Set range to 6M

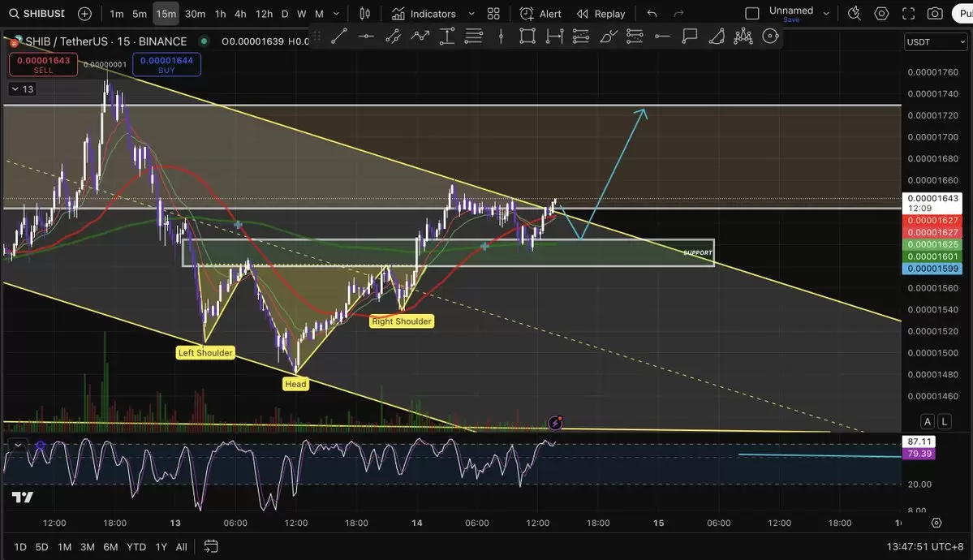coord(110,547)
